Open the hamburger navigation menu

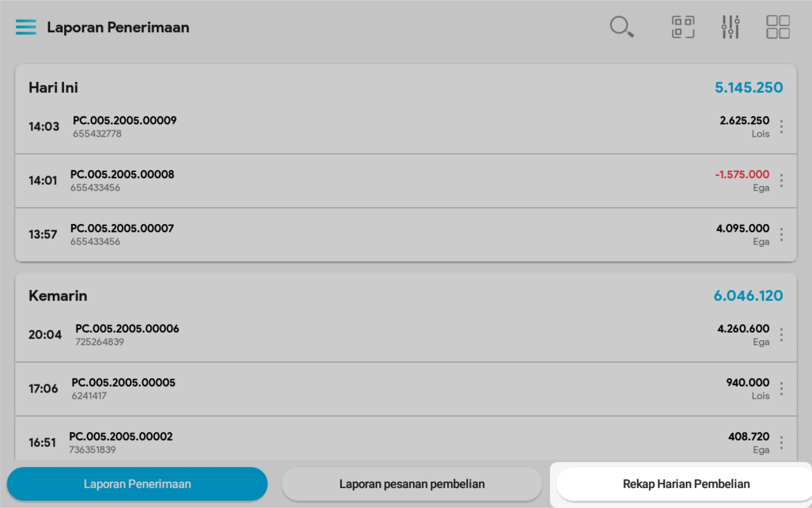click(x=26, y=27)
